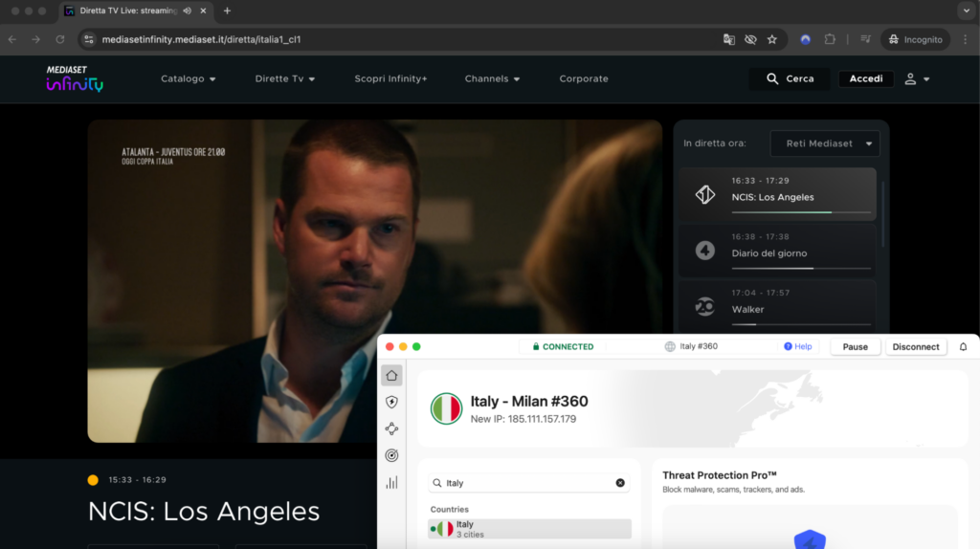Select the Walker program on channel 20
The height and width of the screenshot is (549, 980).
point(777,305)
